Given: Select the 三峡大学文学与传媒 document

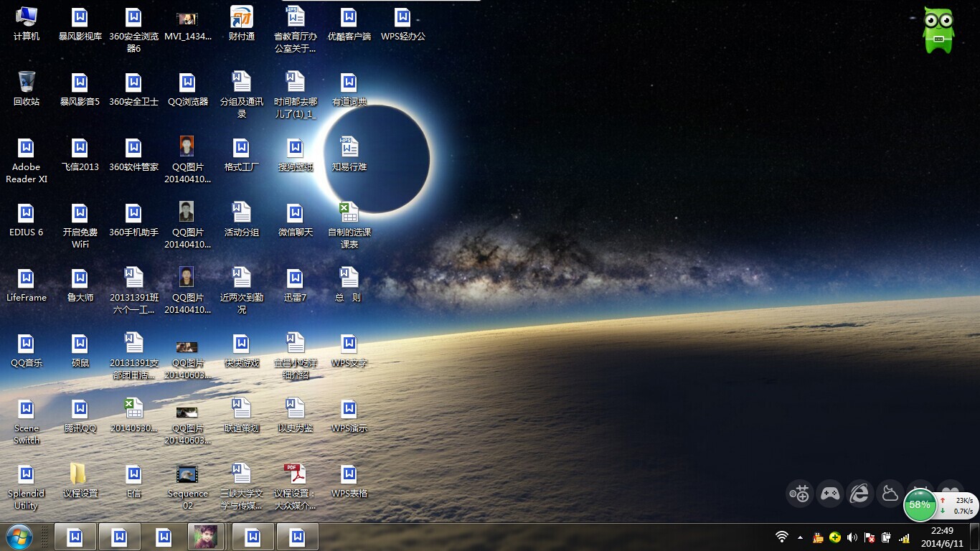Looking at the screenshot, I should [x=242, y=487].
